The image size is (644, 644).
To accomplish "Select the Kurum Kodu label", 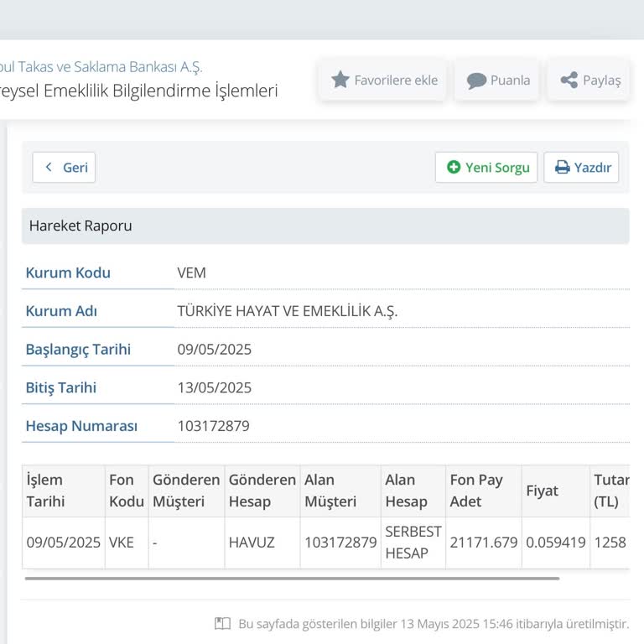I will pos(68,273).
